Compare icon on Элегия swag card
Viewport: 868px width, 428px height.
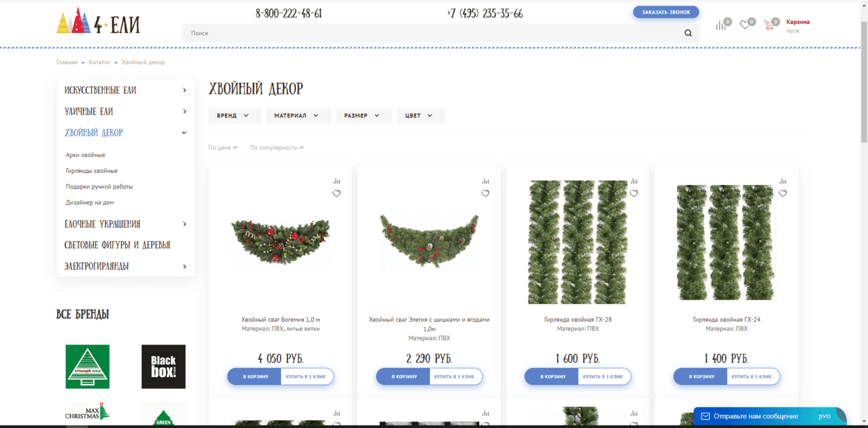485,181
